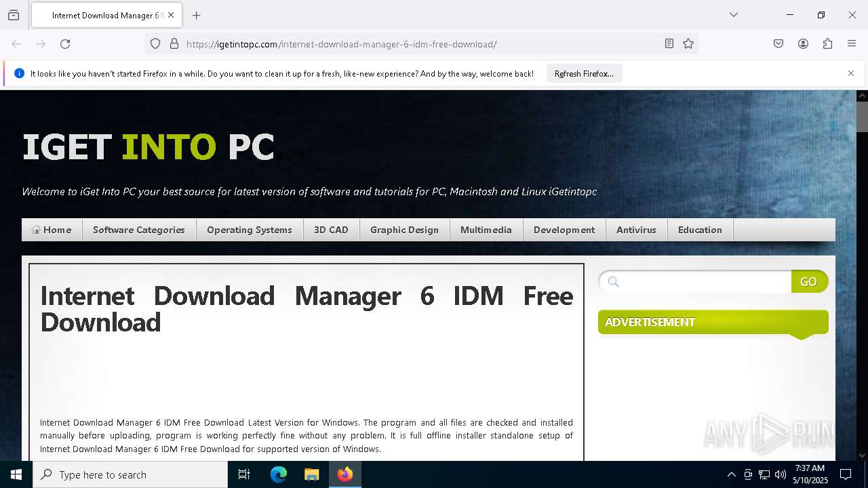
Task: Reload the current page
Action: pyautogui.click(x=65, y=44)
